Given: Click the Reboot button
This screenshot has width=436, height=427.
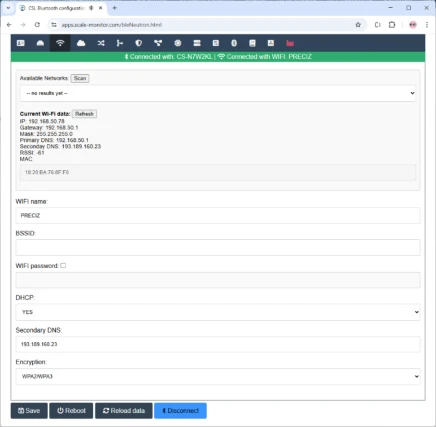Looking at the screenshot, I should [x=71, y=411].
